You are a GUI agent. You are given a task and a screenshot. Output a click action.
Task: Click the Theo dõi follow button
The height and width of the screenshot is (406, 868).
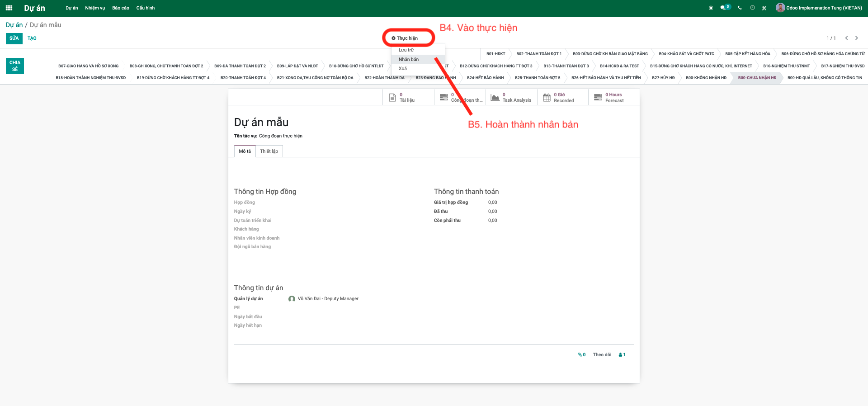tap(602, 355)
